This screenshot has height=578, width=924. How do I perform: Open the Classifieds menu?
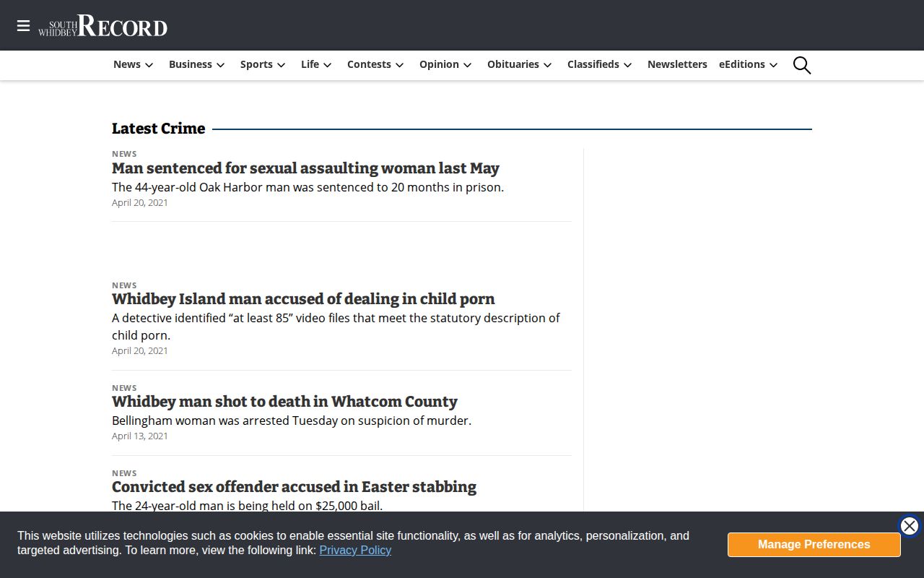coord(600,64)
